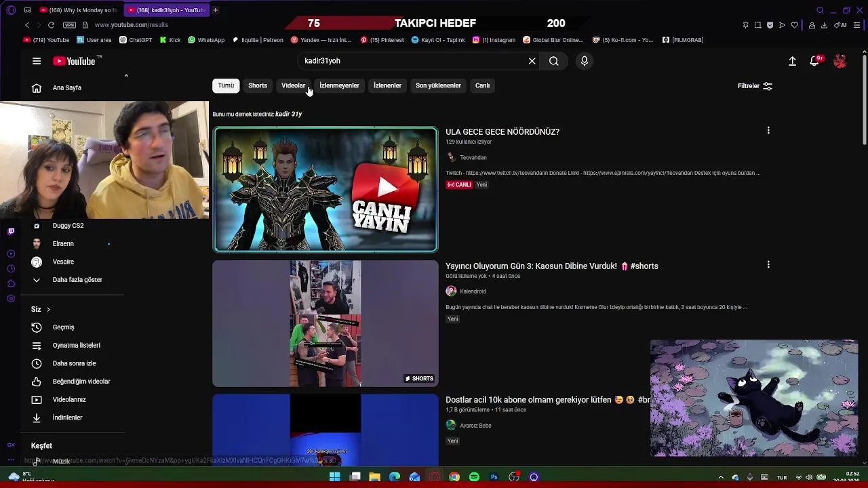Click the magnifier search button
Screen dimensions: 868x488
tap(554, 61)
